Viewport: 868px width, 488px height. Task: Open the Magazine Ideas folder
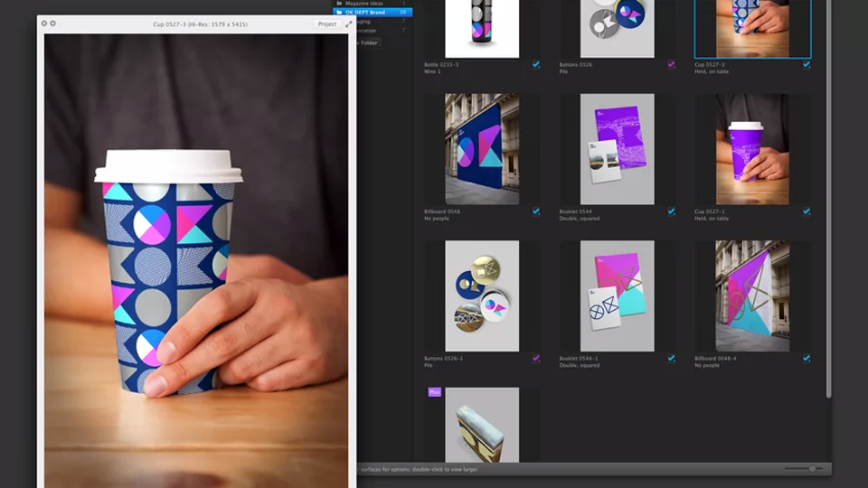[x=371, y=4]
